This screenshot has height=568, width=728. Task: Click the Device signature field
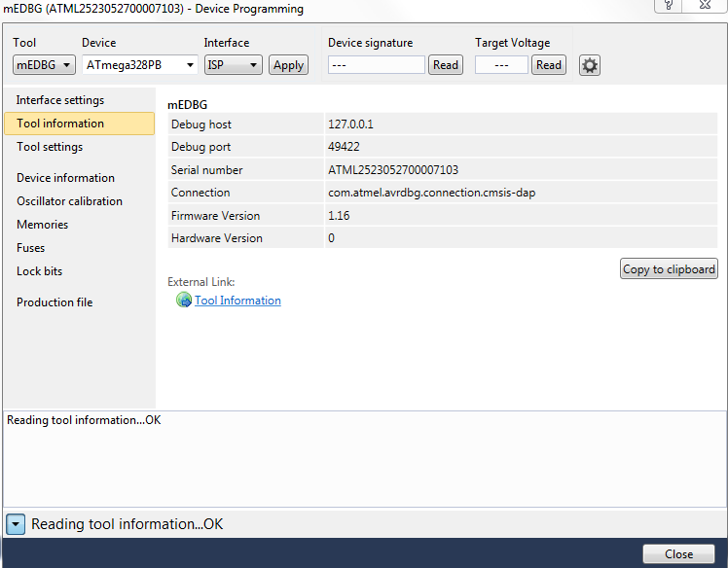point(376,65)
